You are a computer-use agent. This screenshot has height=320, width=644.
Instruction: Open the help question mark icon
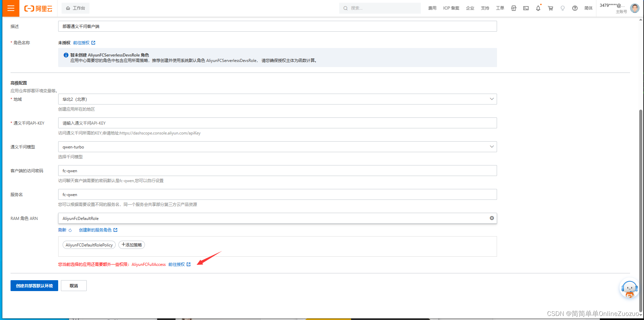575,8
